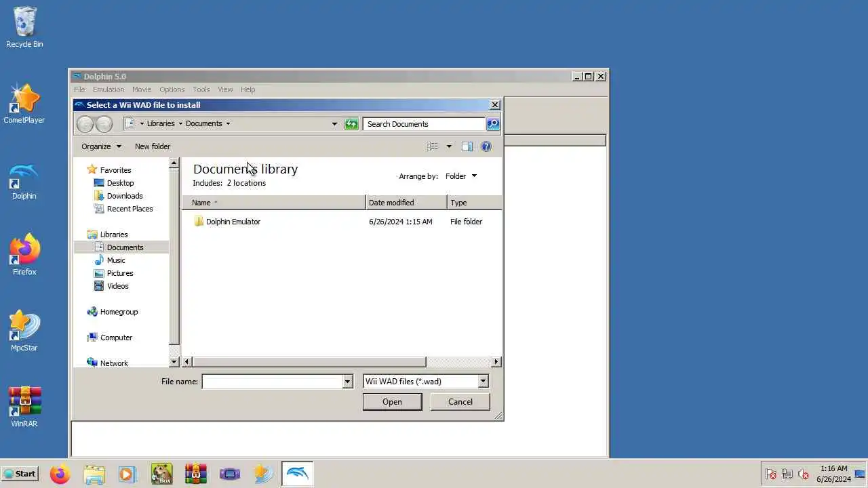Open Windows Explorer from the taskbar
Image resolution: width=868 pixels, height=488 pixels.
[94, 474]
